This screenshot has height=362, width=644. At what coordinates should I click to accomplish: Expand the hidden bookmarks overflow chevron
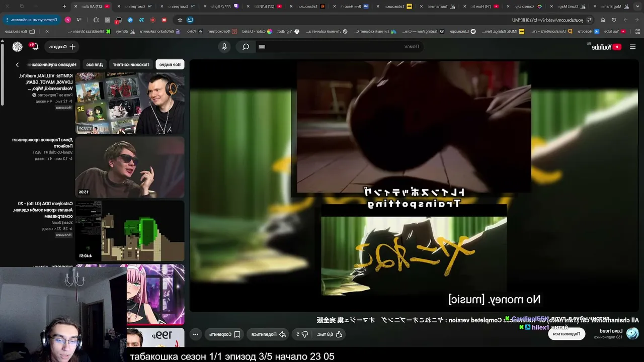47,31
